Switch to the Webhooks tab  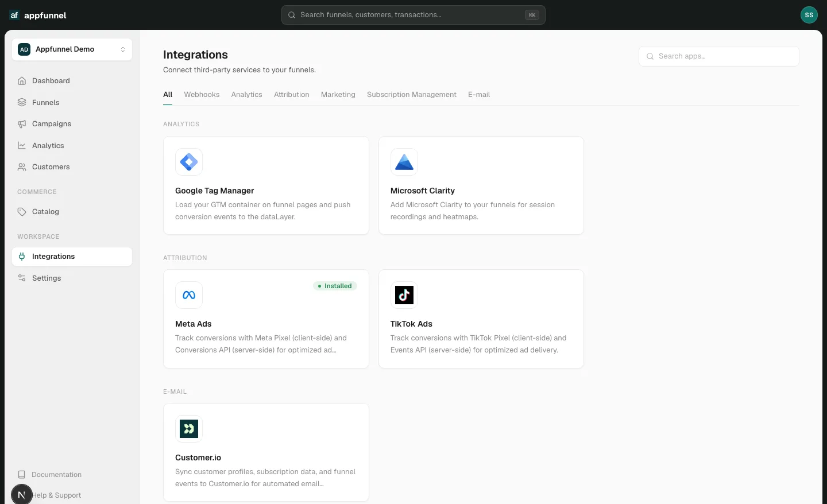tap(202, 95)
